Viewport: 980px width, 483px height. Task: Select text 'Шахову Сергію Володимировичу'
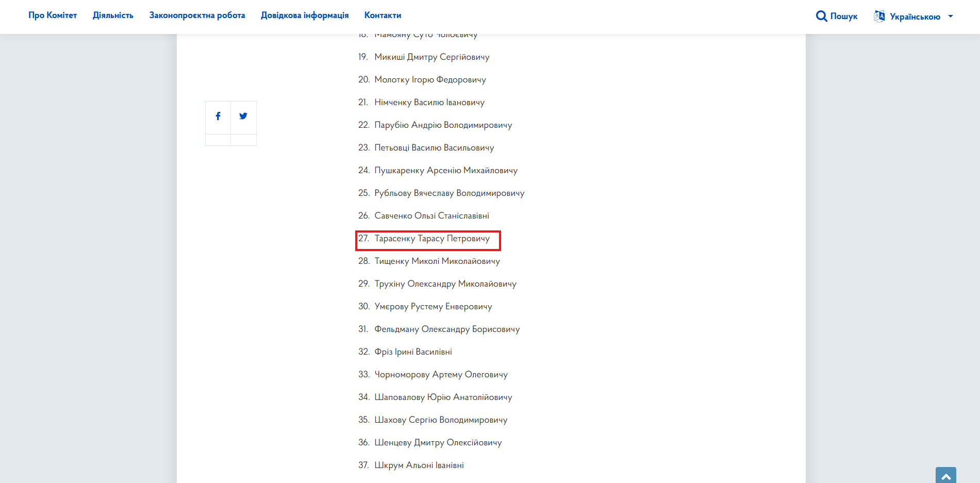coord(441,420)
